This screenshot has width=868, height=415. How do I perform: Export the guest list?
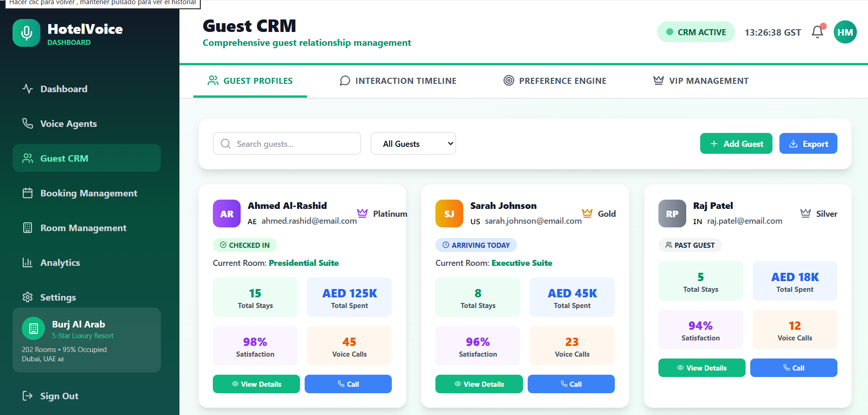808,144
